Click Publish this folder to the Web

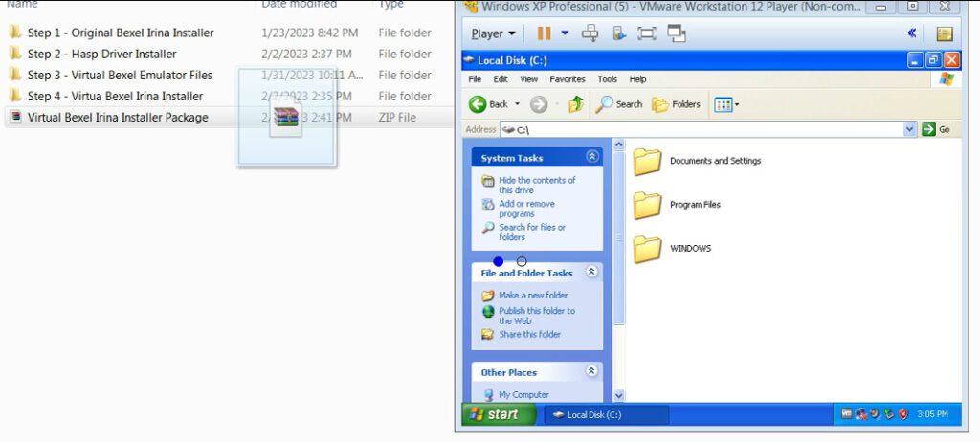(x=537, y=316)
